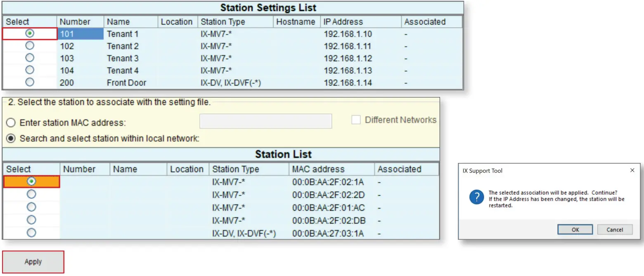Screen dimensions: 644x276
Task: Click the highlighted Tenant 1 number cell
Action: (x=80, y=34)
